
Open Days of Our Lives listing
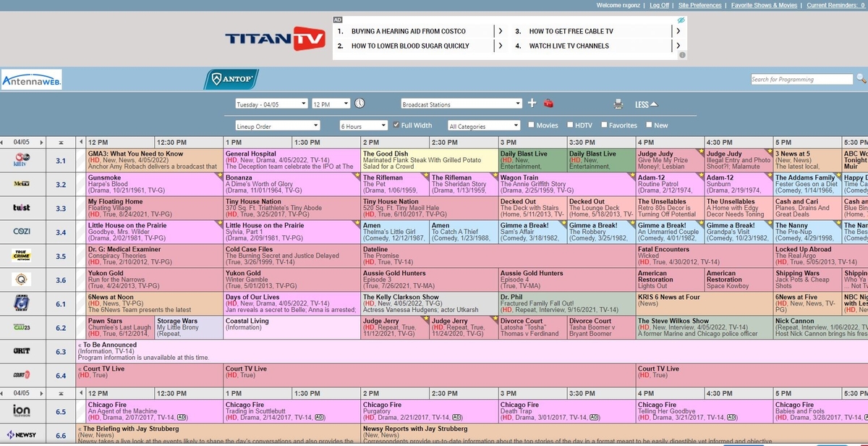(292, 303)
